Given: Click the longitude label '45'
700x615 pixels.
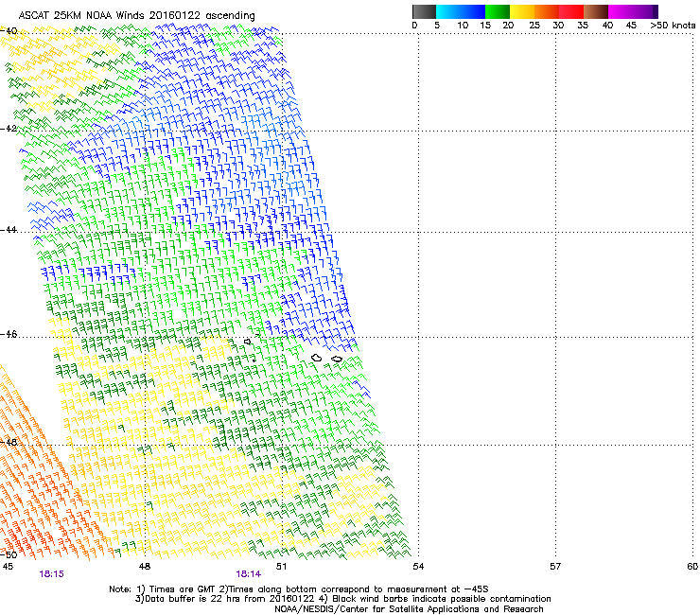Looking at the screenshot, I should 8,567.
